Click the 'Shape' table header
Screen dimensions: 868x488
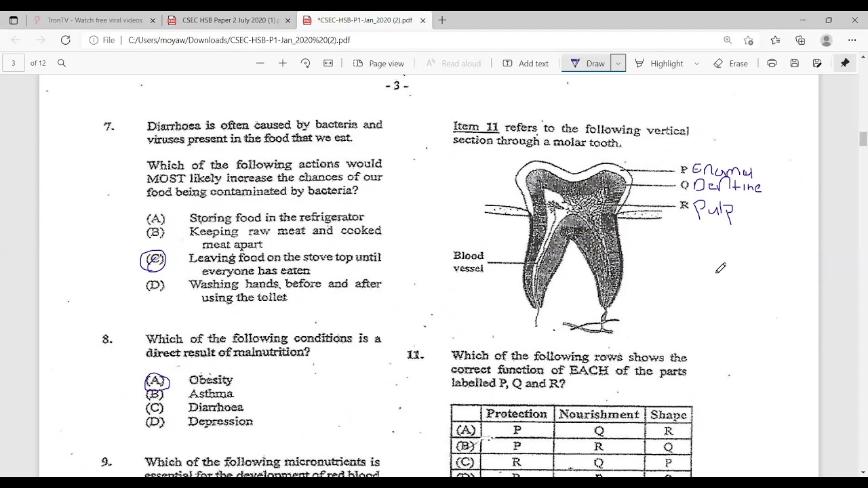(668, 415)
